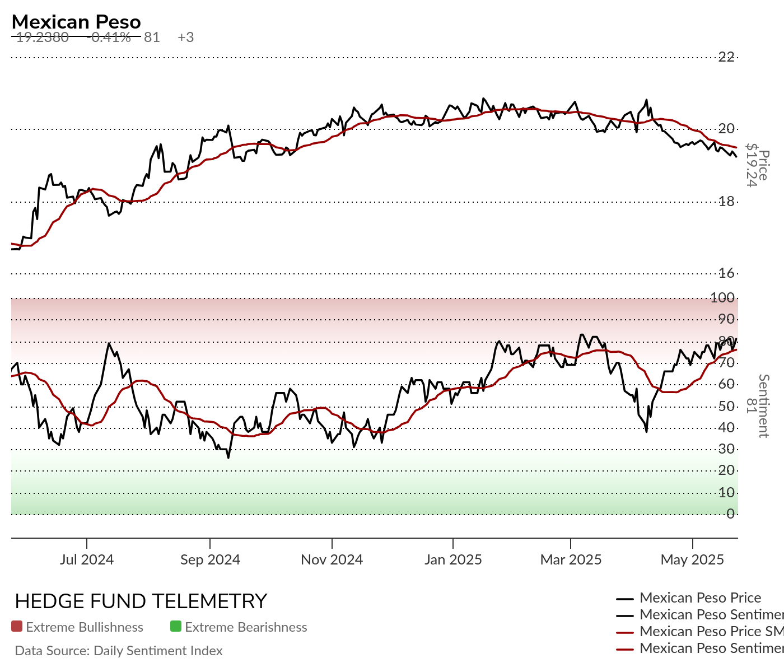Click the Jul 2024 axis label
Viewport: 784px width, 672px height.
[x=87, y=559]
